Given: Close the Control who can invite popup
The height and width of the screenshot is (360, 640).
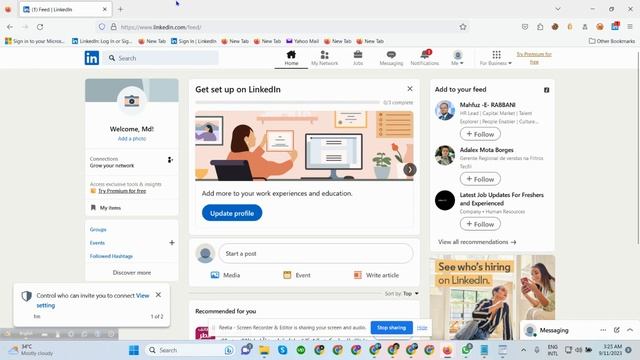Looking at the screenshot, I should click(x=158, y=295).
